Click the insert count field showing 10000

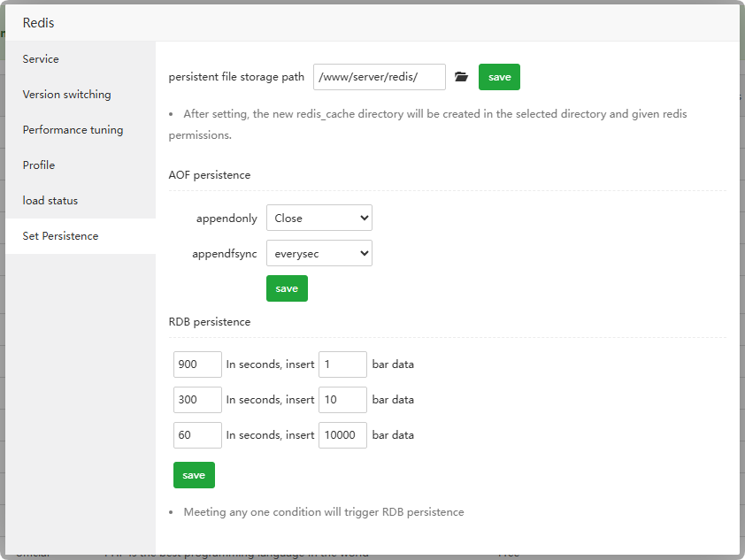[342, 435]
